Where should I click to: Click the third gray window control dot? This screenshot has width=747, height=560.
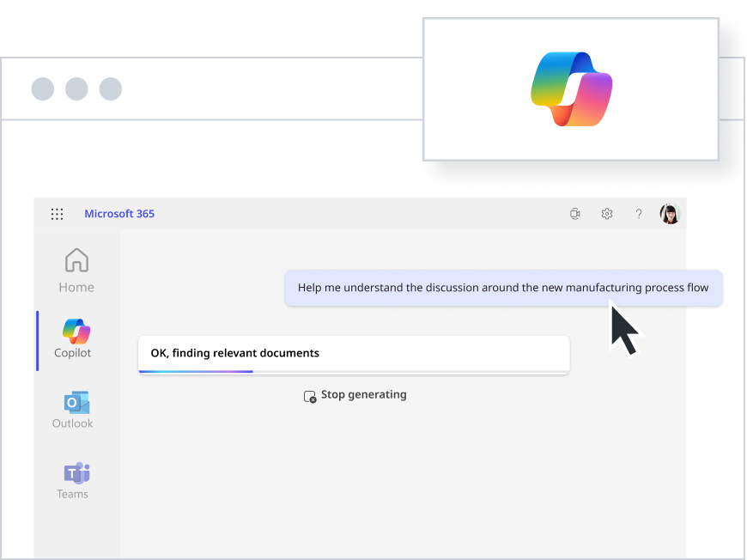click(111, 89)
